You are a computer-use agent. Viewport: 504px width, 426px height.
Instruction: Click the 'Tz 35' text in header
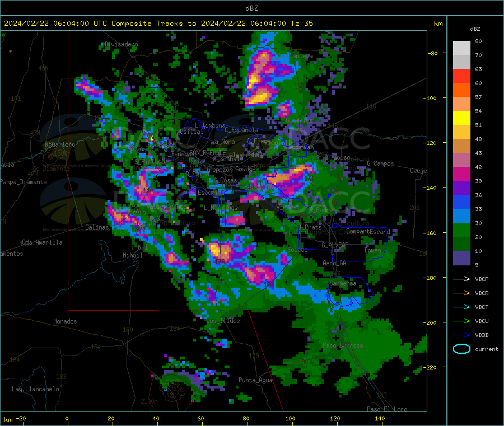pos(301,24)
